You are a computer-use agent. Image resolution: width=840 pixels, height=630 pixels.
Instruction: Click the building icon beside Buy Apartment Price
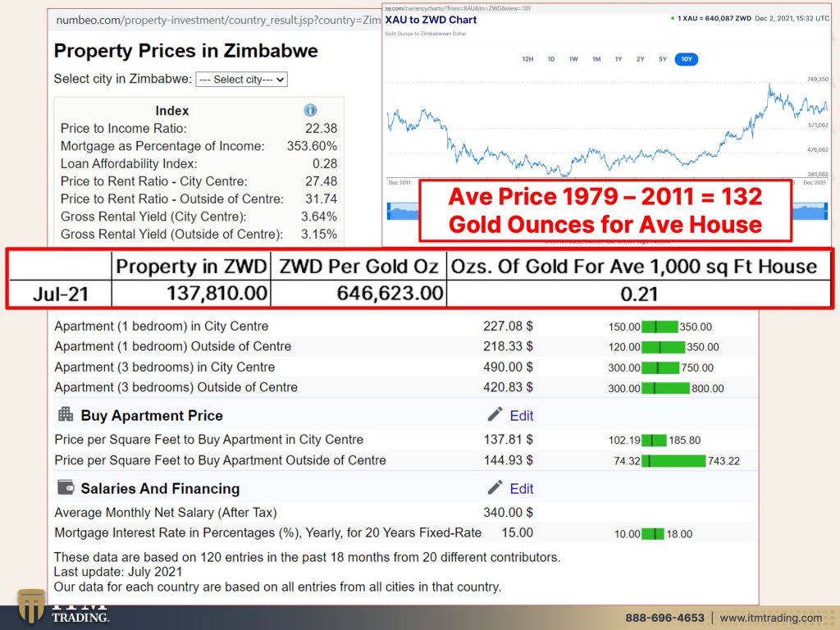(x=64, y=414)
